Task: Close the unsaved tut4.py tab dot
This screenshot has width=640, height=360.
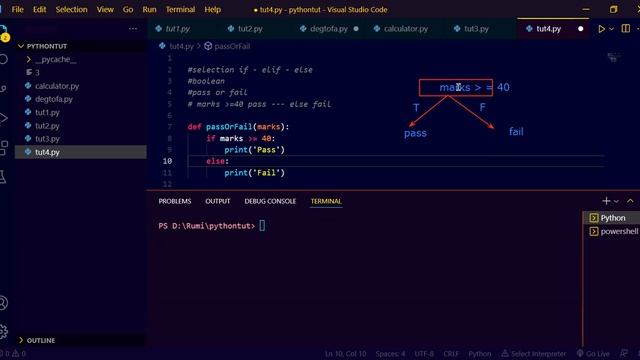Action: coord(580,29)
